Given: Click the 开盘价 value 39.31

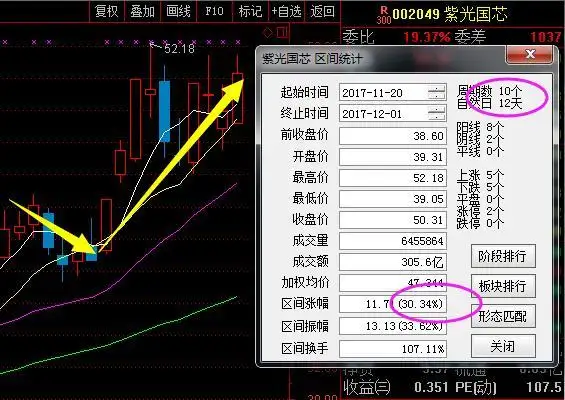Looking at the screenshot, I should 393,157.
